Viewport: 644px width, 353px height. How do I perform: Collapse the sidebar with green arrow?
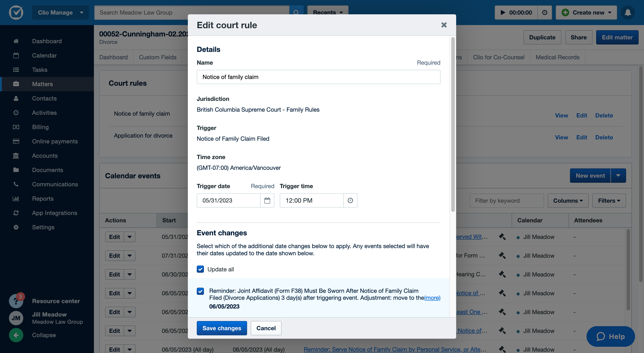click(16, 335)
